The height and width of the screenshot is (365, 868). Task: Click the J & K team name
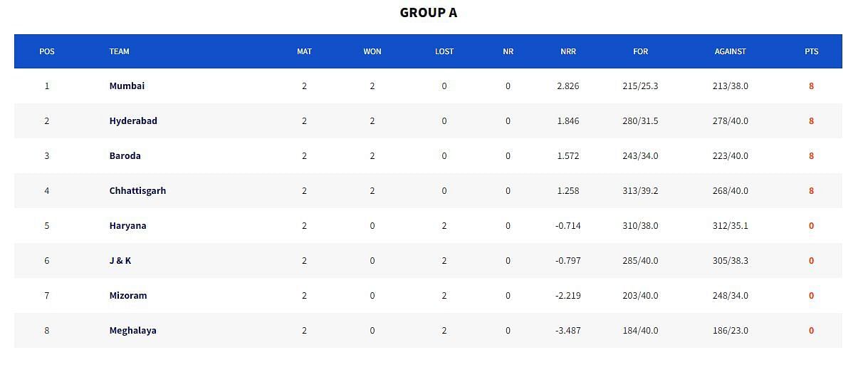(120, 260)
